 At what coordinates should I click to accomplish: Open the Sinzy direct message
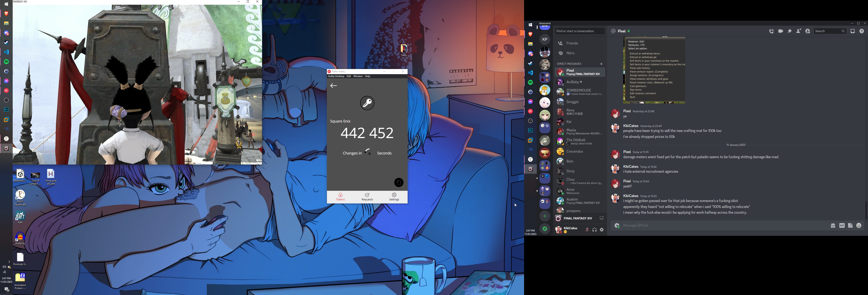click(580, 171)
